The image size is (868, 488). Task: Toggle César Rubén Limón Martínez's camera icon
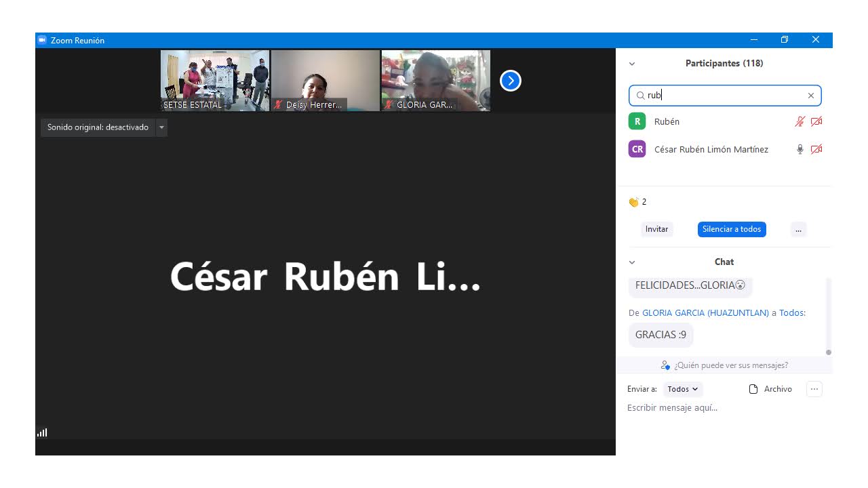point(816,149)
